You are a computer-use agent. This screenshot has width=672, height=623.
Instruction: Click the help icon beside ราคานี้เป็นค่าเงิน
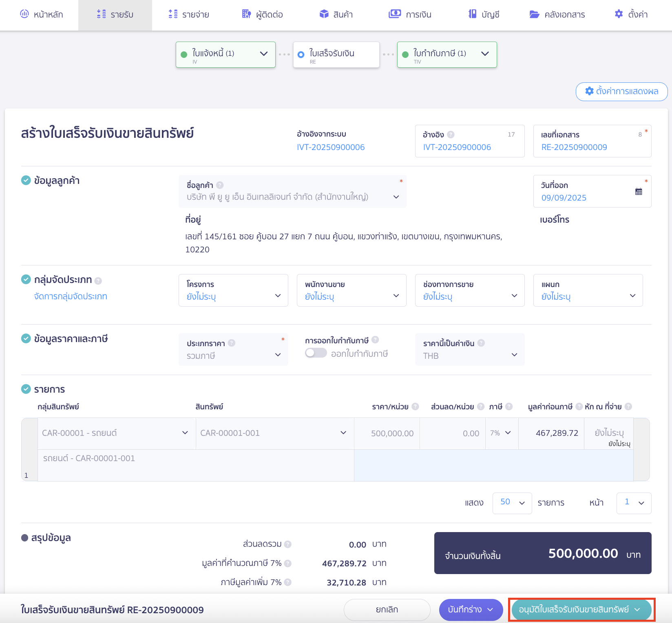(481, 343)
